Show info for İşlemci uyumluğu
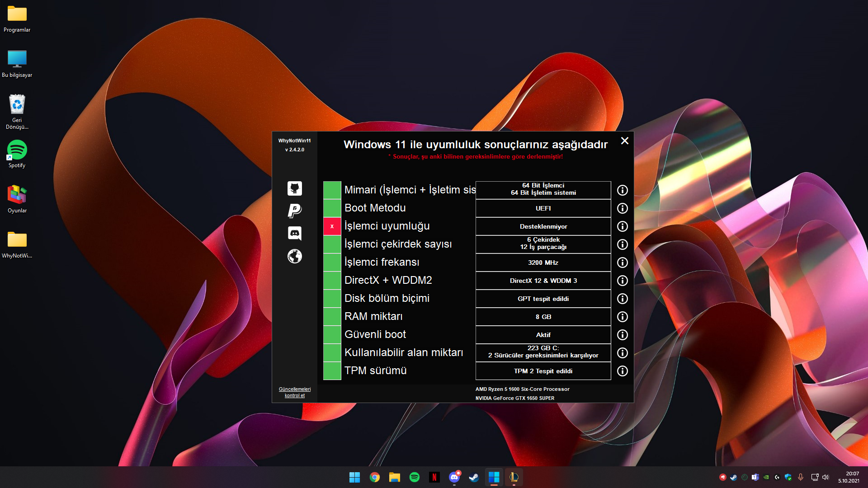Image resolution: width=868 pixels, height=488 pixels. (623, 226)
